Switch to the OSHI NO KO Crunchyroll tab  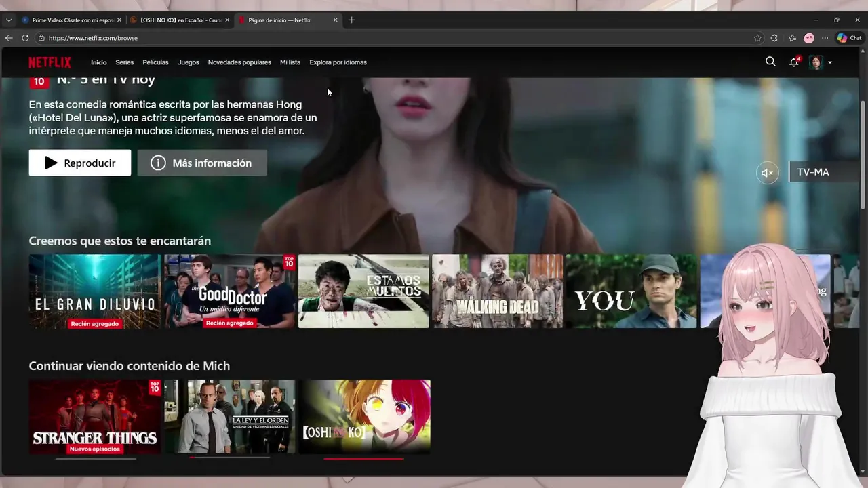tap(179, 20)
